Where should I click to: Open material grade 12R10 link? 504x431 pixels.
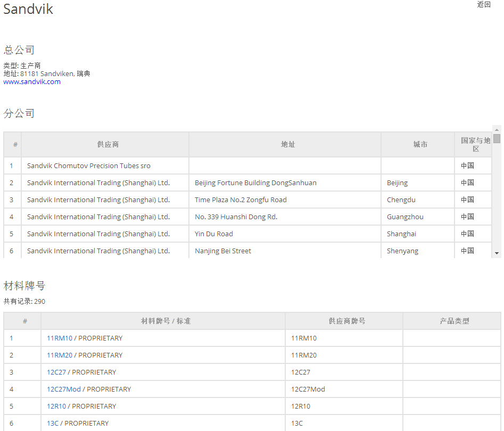[56, 406]
